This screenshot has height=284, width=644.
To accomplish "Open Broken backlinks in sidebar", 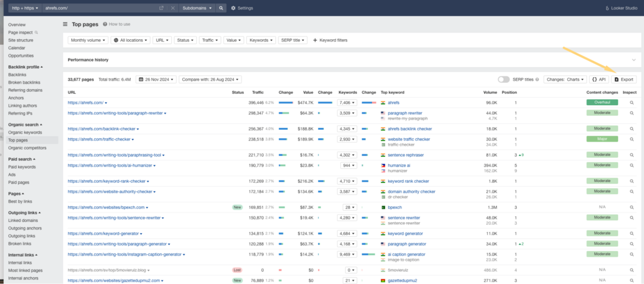I will pyautogui.click(x=25, y=82).
